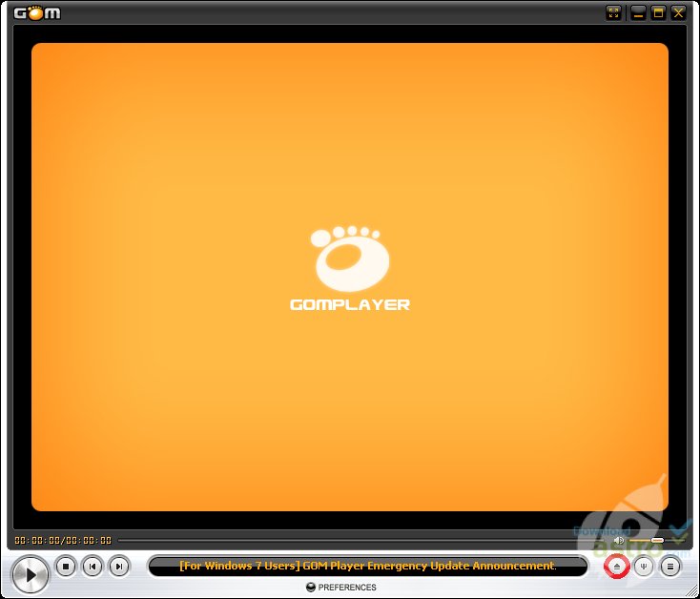Open file with the eject button

pos(616,567)
